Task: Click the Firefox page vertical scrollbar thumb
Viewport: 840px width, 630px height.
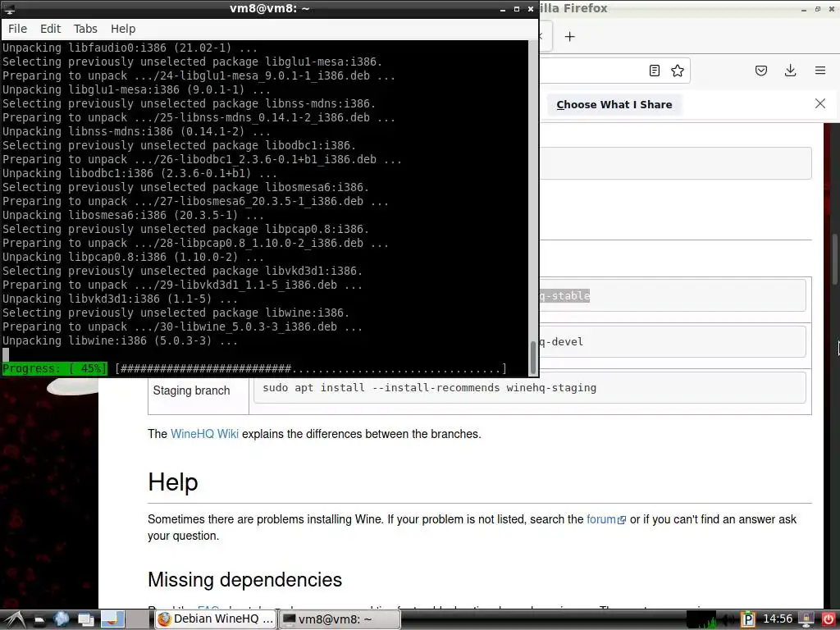Action: pos(834,260)
